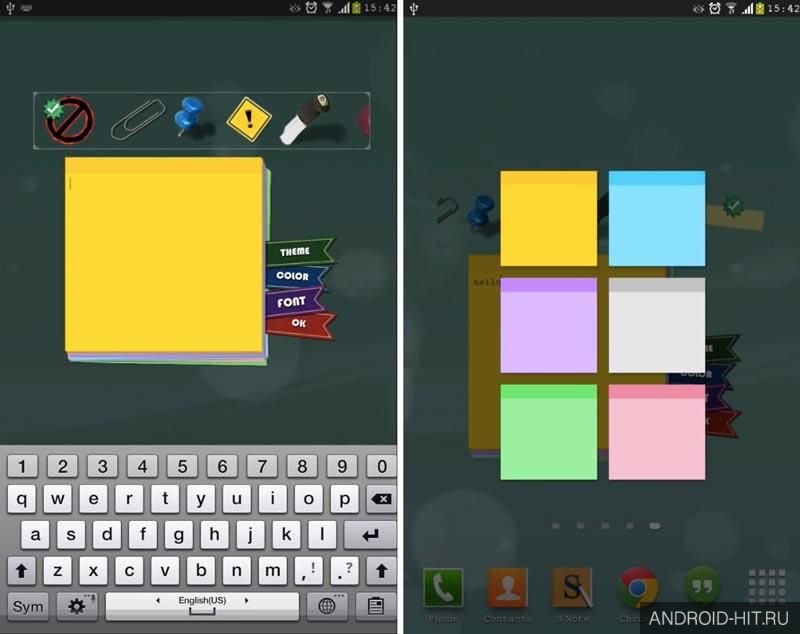The height and width of the screenshot is (634, 800).
Task: Tap the USB icon in right status bar
Action: 414,8
